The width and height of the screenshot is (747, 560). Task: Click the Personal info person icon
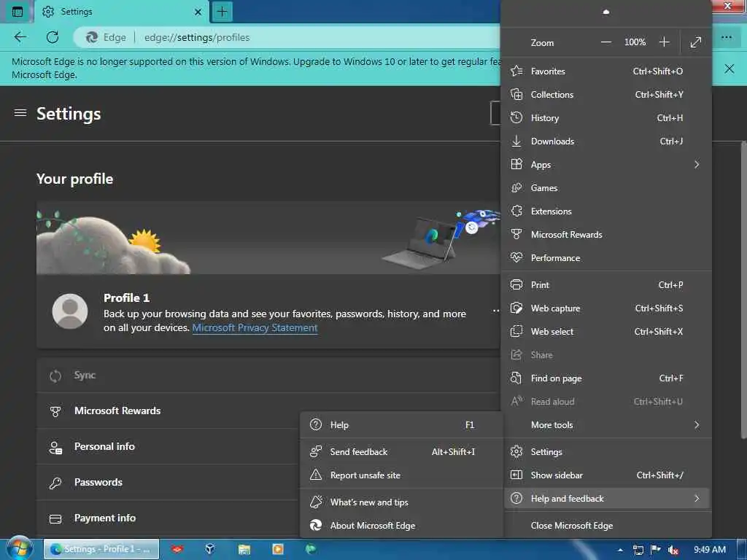(55, 447)
